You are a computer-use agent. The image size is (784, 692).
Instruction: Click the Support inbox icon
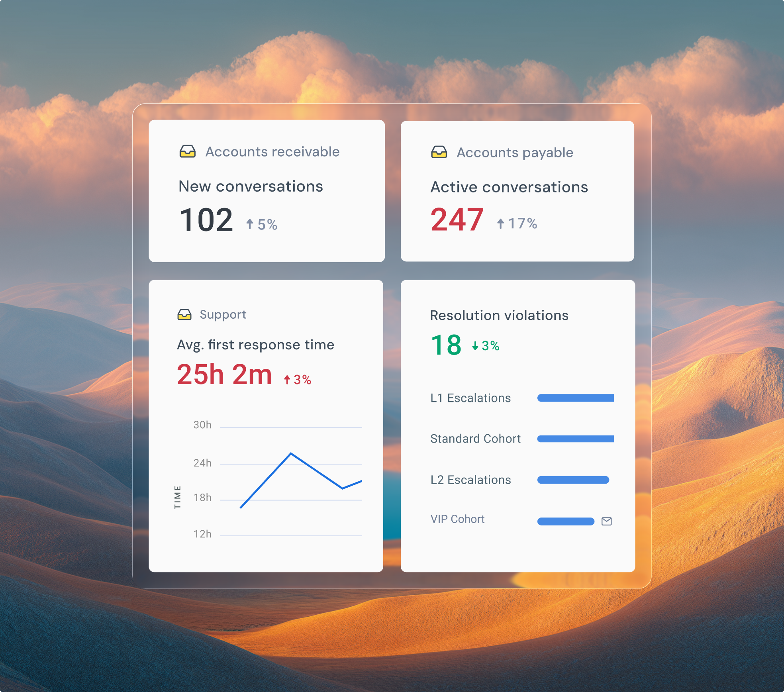click(x=184, y=315)
